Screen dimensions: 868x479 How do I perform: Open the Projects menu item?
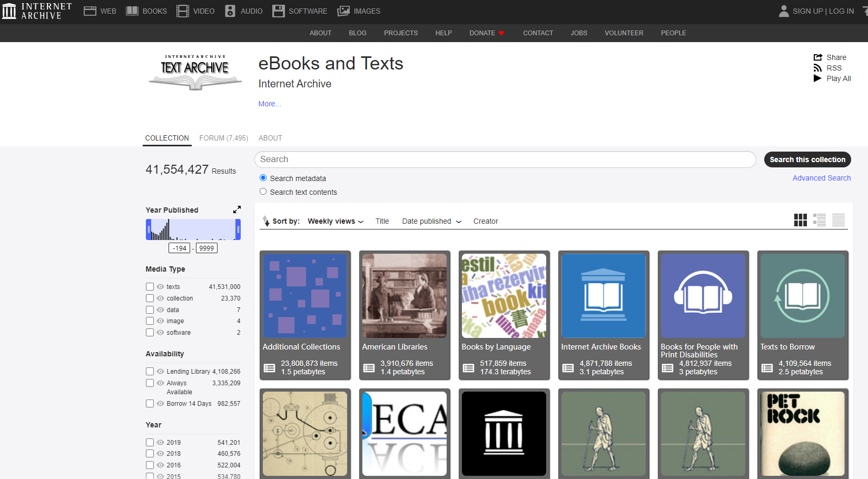click(401, 33)
